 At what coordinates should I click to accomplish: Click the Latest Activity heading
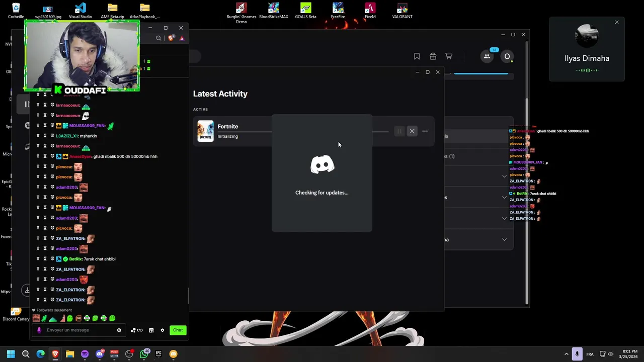pyautogui.click(x=220, y=94)
